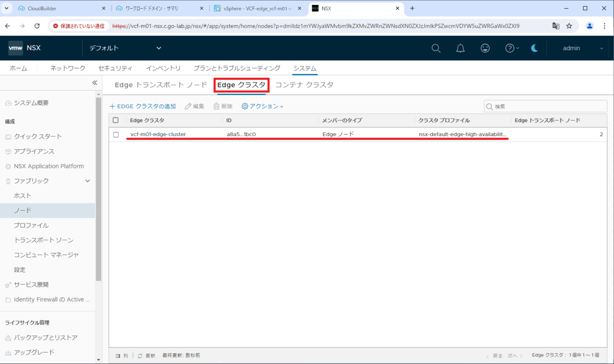This screenshot has width=614, height=364.
Task: Open システム概要 in sidebar
Action: pos(31,103)
